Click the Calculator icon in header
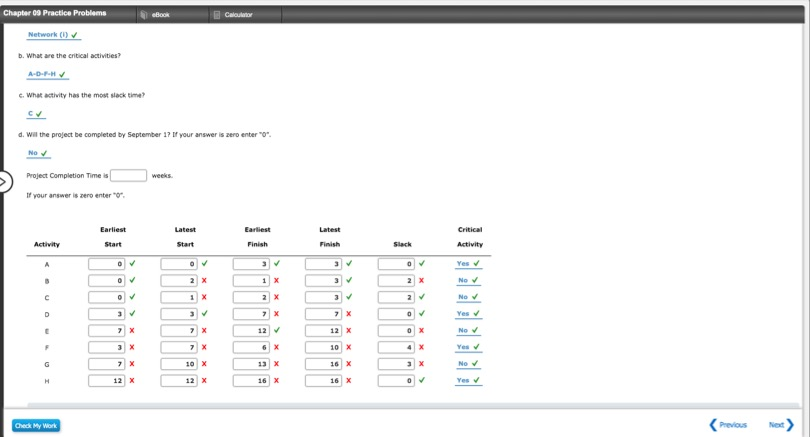This screenshot has height=437, width=810. click(217, 15)
